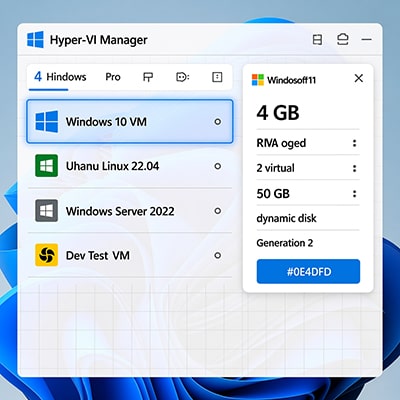This screenshot has height=400, width=400.
Task: Click the Hyper-VI Manager title text
Action: tap(98, 40)
